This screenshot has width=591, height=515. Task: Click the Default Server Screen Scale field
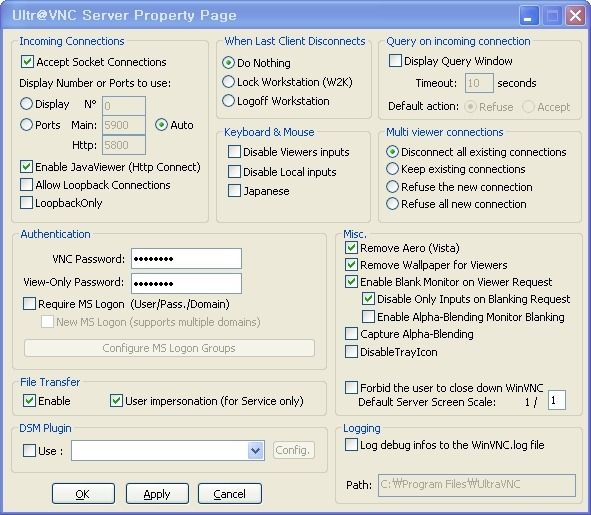pyautogui.click(x=557, y=400)
